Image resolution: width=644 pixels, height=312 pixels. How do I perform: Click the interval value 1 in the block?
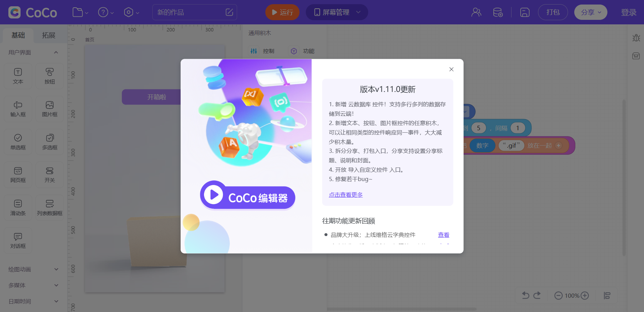(x=518, y=128)
